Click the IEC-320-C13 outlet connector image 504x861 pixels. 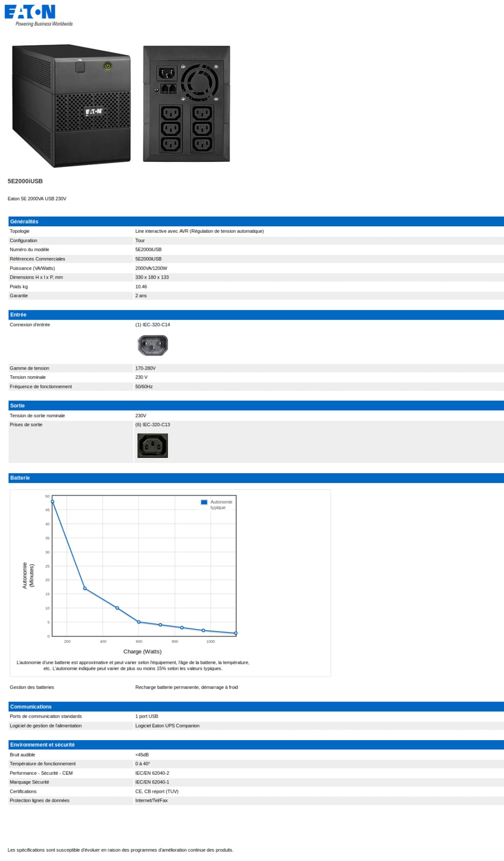tap(153, 445)
